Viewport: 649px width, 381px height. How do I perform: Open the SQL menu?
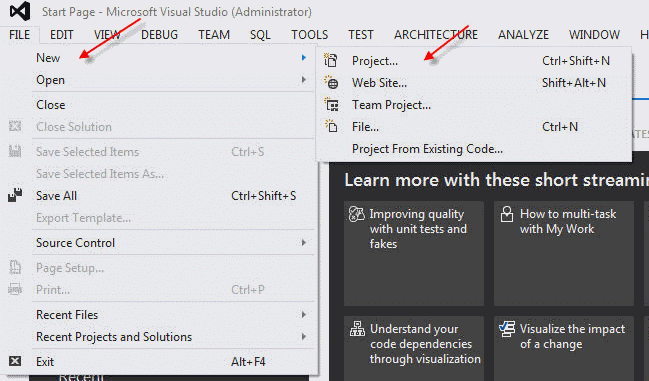[260, 35]
